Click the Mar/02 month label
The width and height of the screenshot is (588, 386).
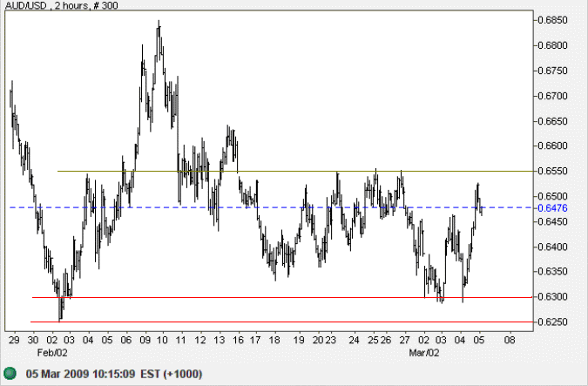(x=424, y=353)
